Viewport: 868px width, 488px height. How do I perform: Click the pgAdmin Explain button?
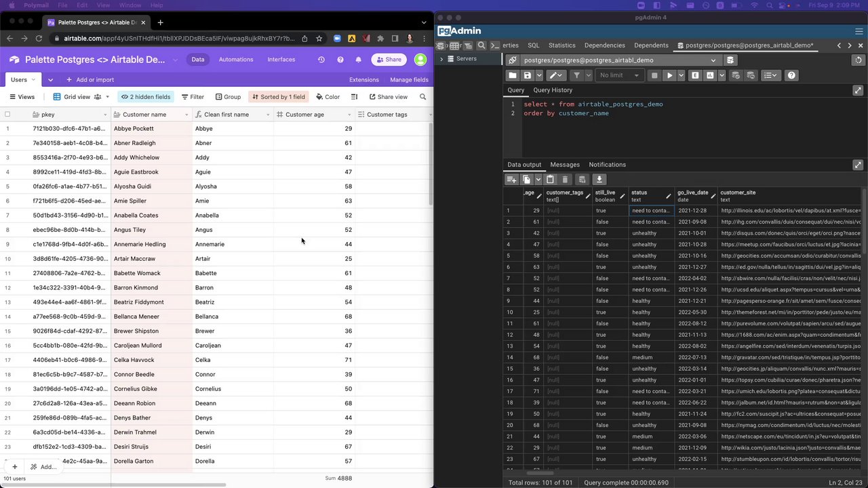pyautogui.click(x=695, y=75)
